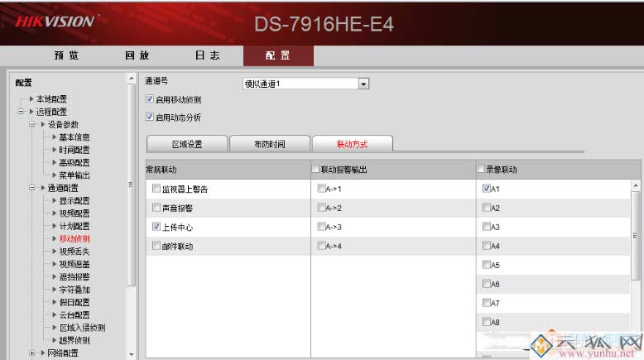The height and width of the screenshot is (360, 644).
Task: Click the recording list scrollbar thumb
Action: [636, 236]
